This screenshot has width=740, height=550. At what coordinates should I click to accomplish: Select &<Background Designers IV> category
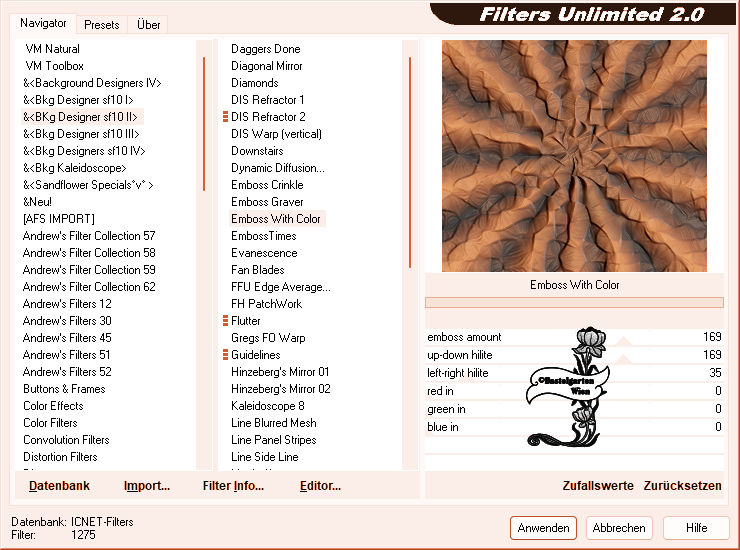tap(92, 83)
